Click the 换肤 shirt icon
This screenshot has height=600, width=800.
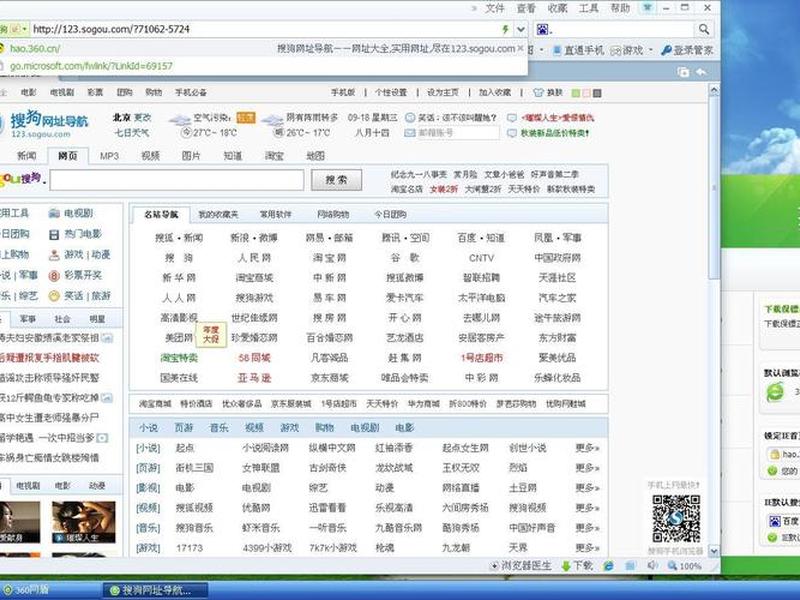pyautogui.click(x=538, y=92)
